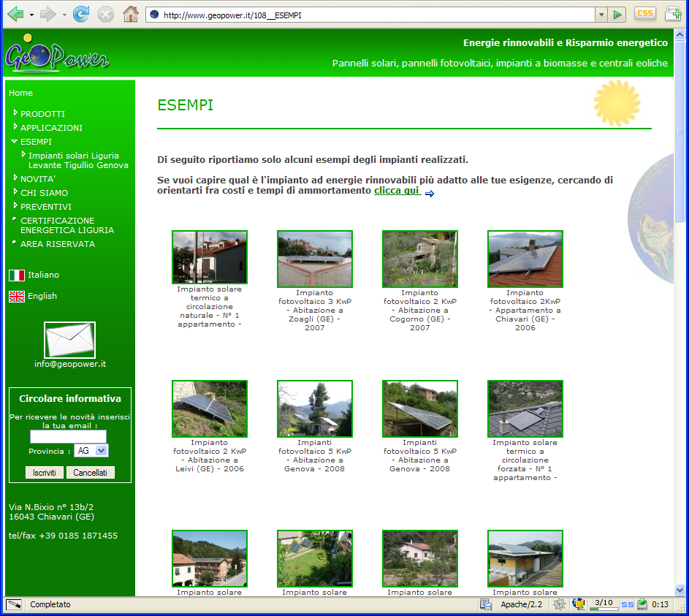Click the grey gear SQ status icon
Screen dimensions: 689x616
559,604
